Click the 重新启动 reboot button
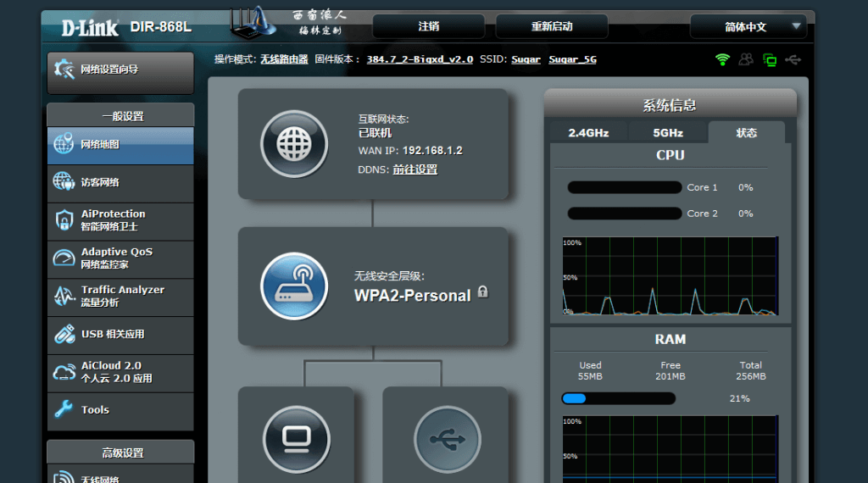868x483 pixels. pyautogui.click(x=552, y=26)
